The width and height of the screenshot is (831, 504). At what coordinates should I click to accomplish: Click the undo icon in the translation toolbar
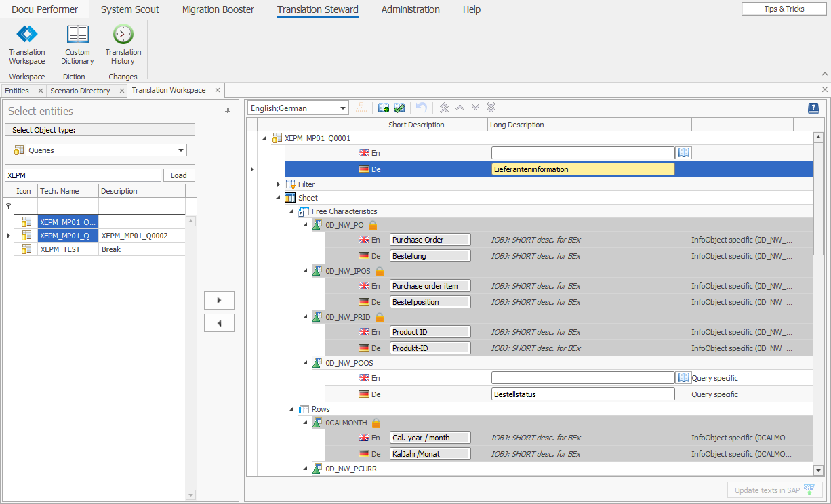(420, 107)
